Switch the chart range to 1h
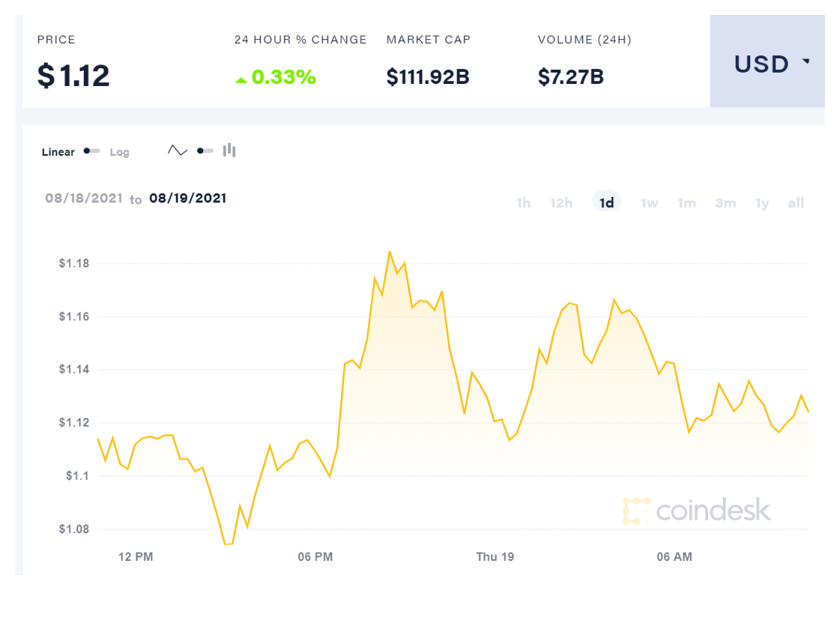The image size is (840, 620). (x=523, y=203)
